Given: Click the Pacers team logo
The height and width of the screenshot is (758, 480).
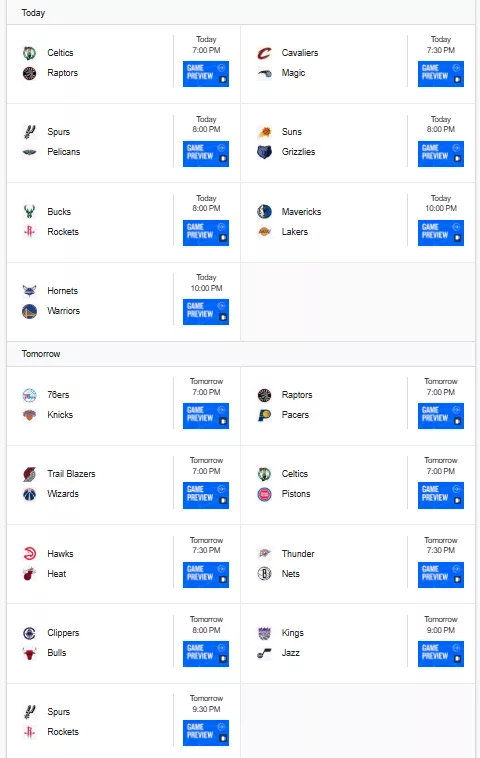Looking at the screenshot, I should [x=264, y=415].
